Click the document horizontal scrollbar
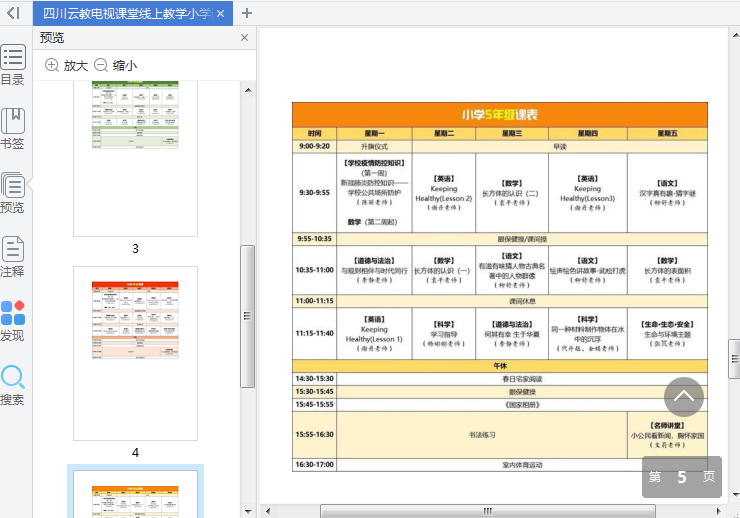 [488, 510]
